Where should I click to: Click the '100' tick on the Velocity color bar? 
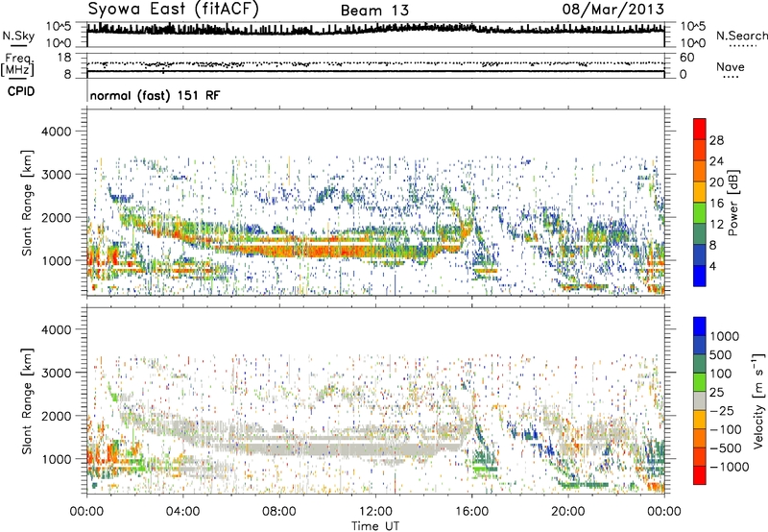click(x=721, y=374)
